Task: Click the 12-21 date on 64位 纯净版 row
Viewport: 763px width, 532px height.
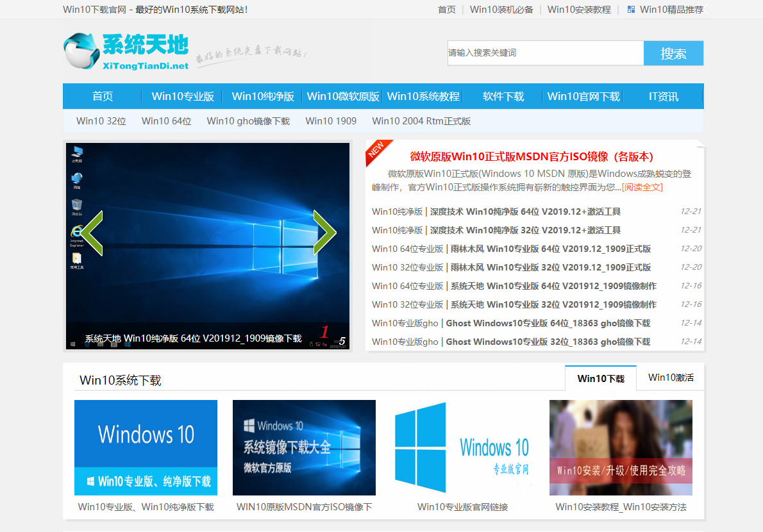Action: [x=691, y=212]
